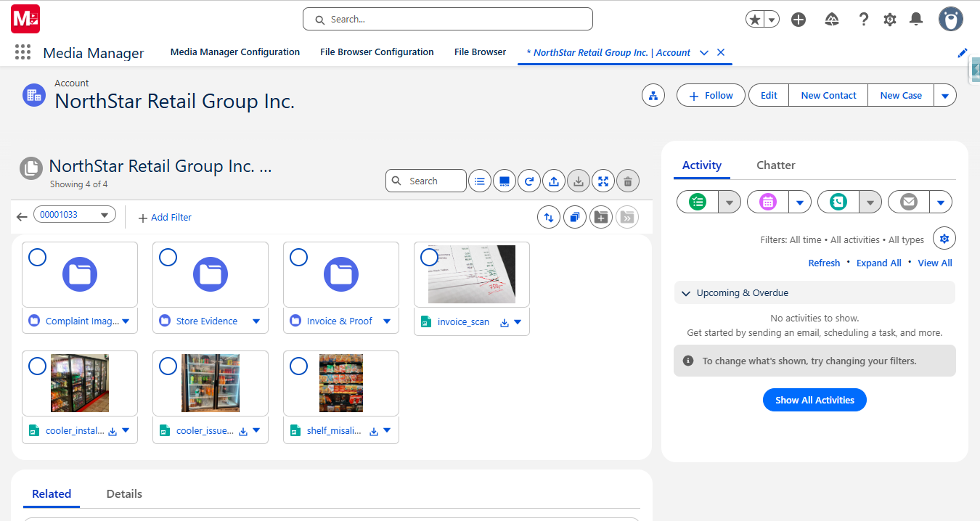Open the Setup gear menu
The height and width of the screenshot is (521, 980).
click(x=890, y=20)
